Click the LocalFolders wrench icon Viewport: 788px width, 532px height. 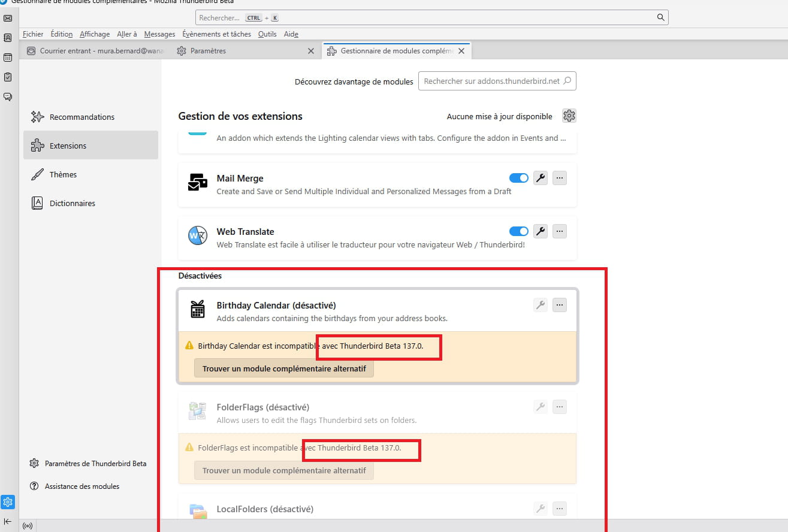click(541, 509)
